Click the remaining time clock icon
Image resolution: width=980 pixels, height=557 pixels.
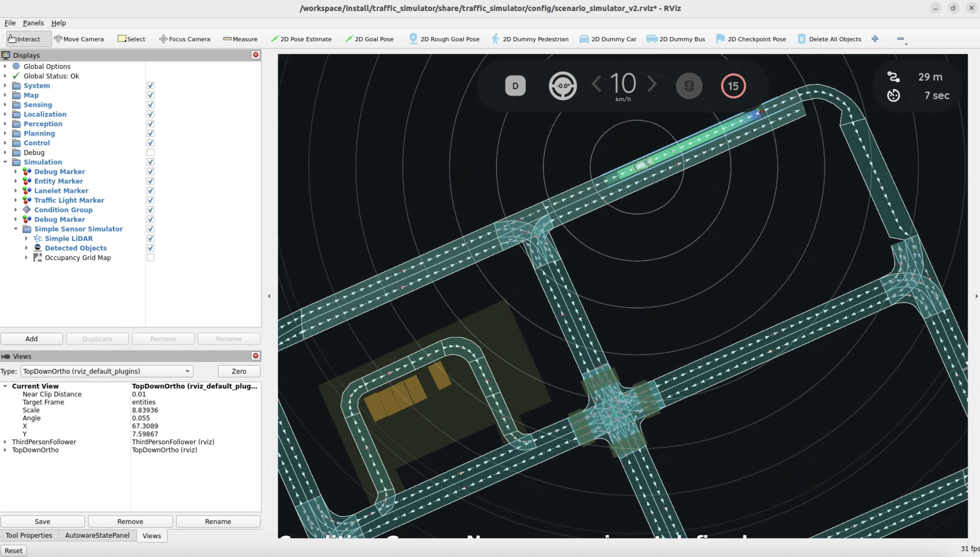click(893, 95)
